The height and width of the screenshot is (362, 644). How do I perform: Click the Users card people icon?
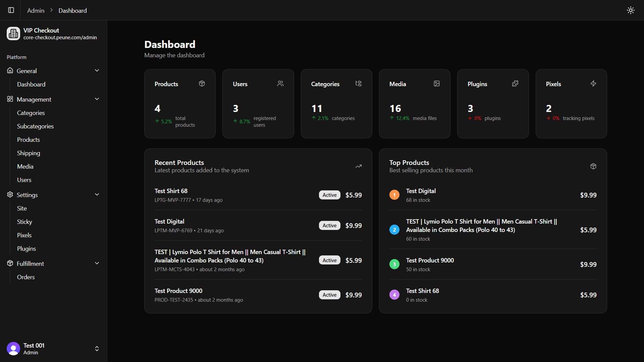[x=280, y=83]
